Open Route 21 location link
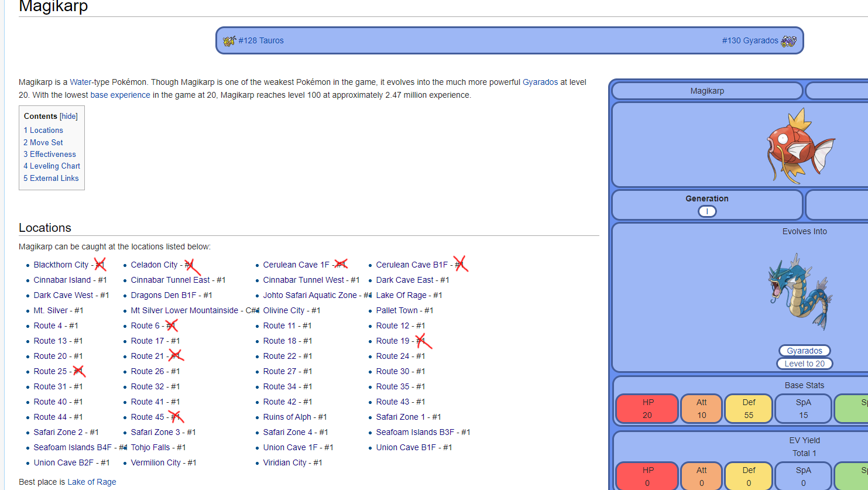This screenshot has width=868, height=490. 147,356
